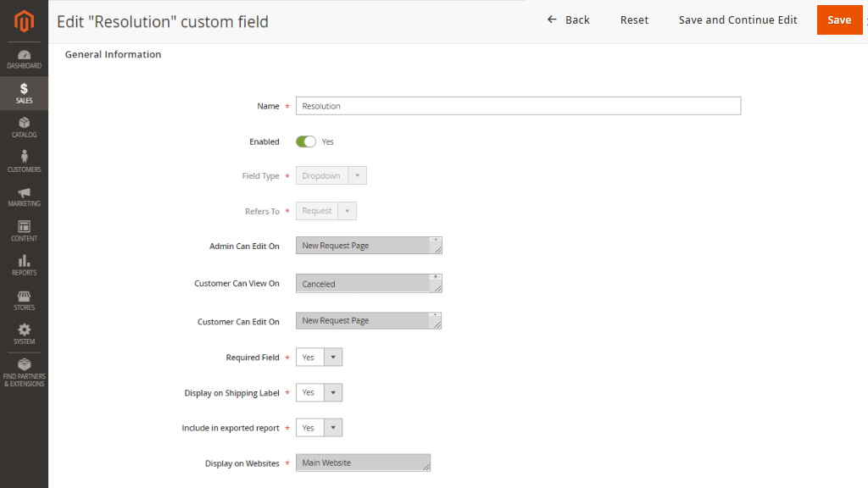
Task: Click the Name input field
Action: point(518,106)
